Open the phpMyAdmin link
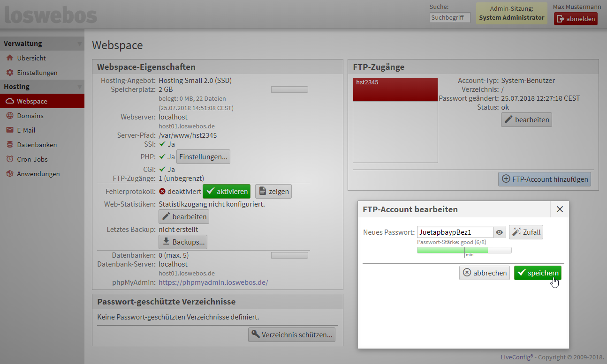 pos(213,282)
